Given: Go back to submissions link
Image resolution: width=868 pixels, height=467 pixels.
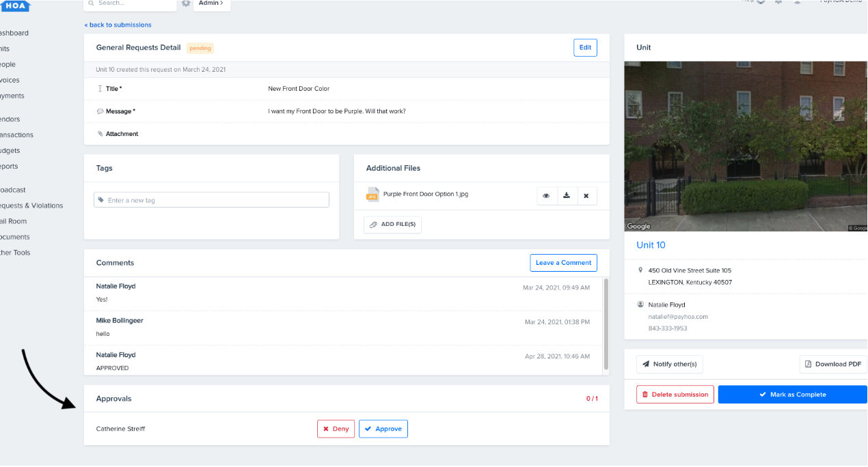Looking at the screenshot, I should click(x=118, y=25).
